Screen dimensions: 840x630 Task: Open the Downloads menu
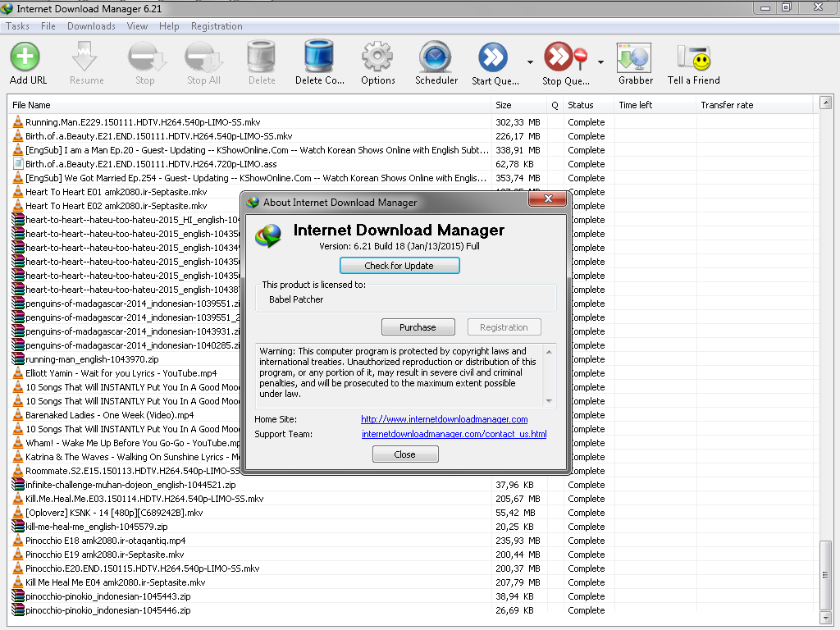[x=91, y=25]
